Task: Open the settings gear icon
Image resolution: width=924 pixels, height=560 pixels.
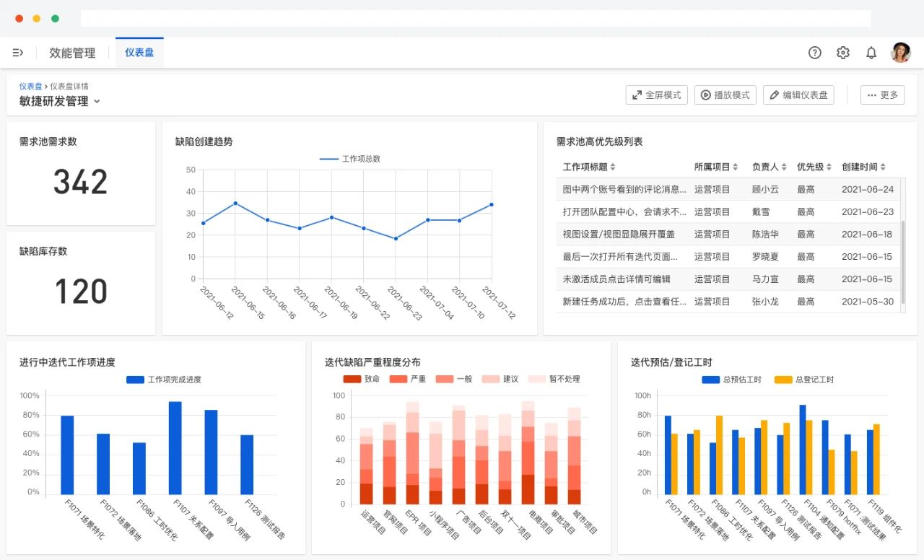Action: click(843, 53)
